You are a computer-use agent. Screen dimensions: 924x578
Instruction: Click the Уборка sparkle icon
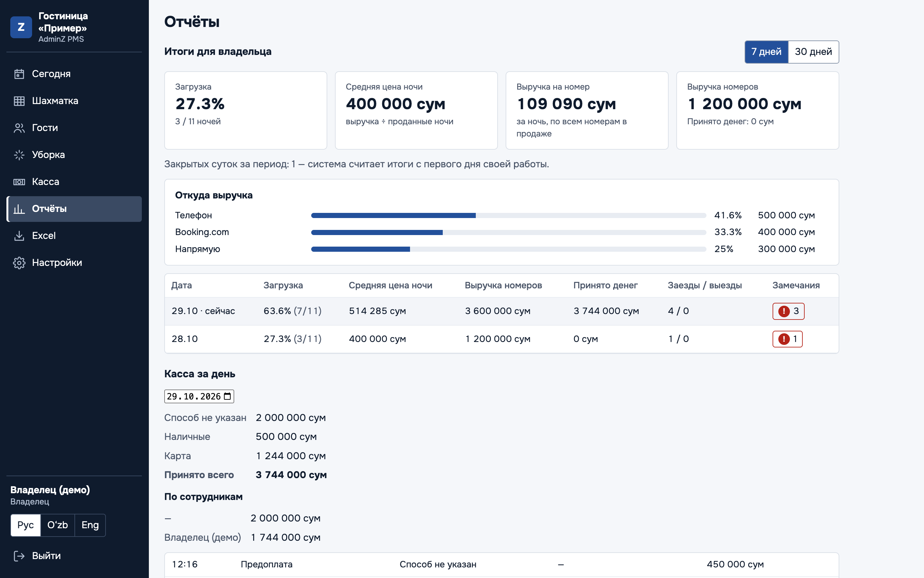[x=19, y=155]
